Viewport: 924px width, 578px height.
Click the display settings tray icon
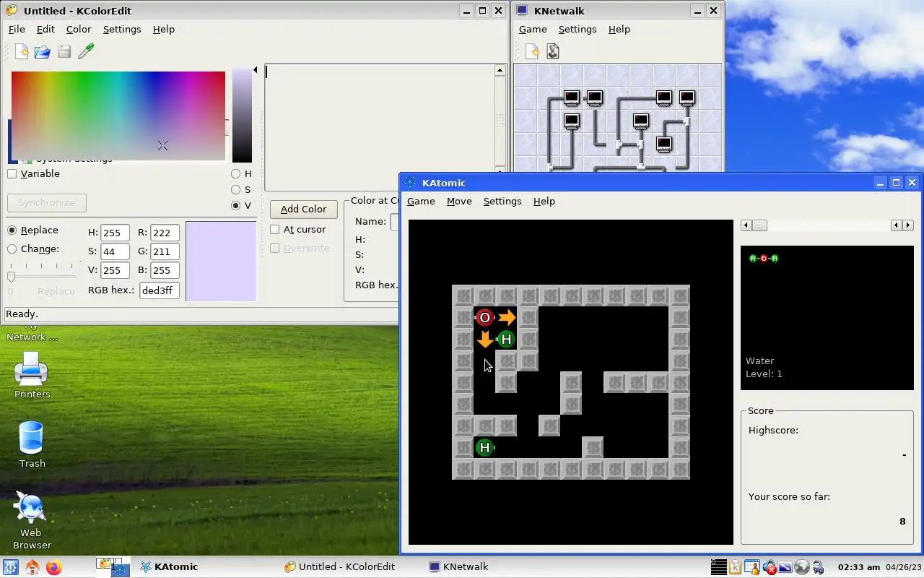click(x=785, y=567)
